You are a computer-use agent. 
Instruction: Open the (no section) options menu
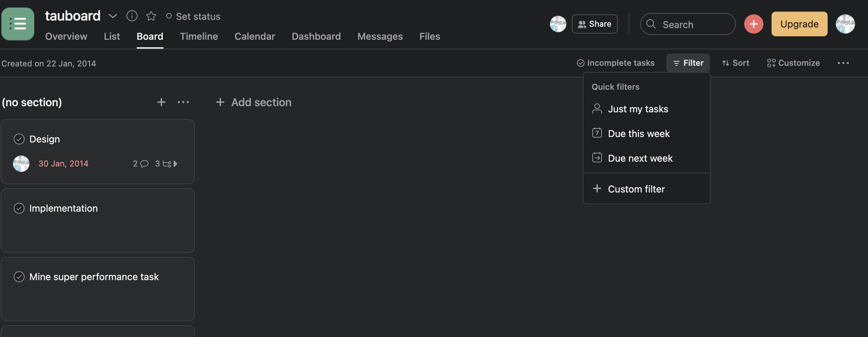[183, 102]
